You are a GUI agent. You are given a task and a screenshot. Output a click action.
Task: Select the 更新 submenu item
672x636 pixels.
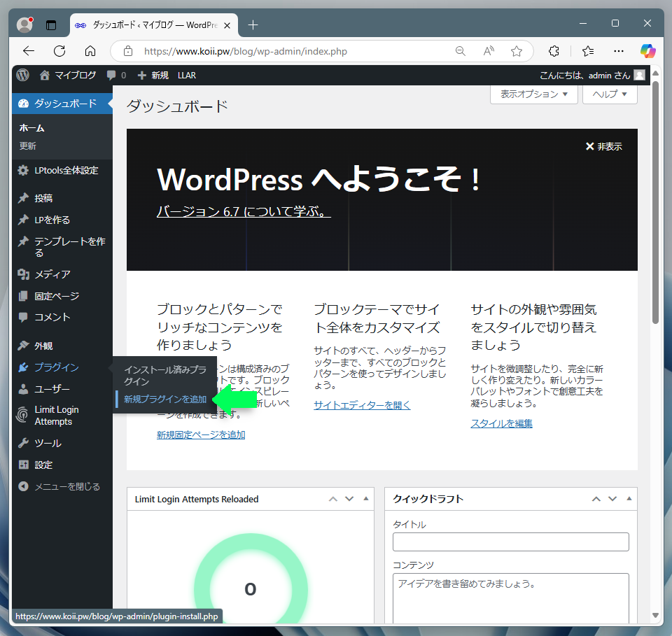coord(27,146)
